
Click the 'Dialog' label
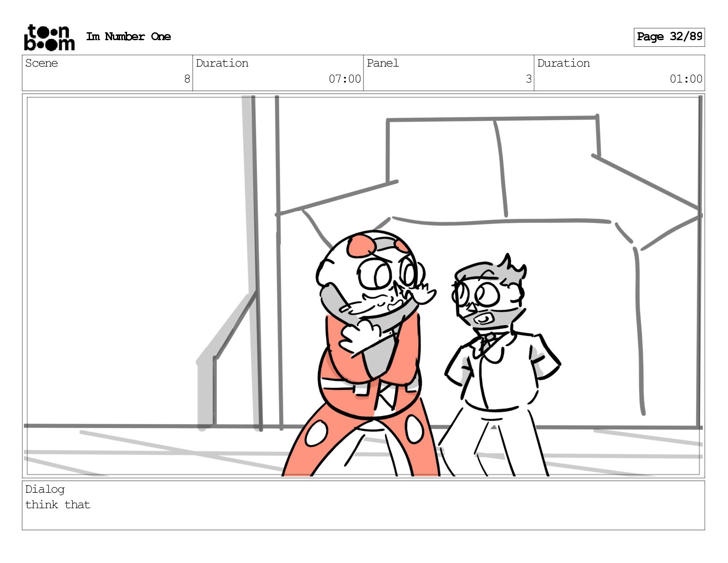pos(45,489)
